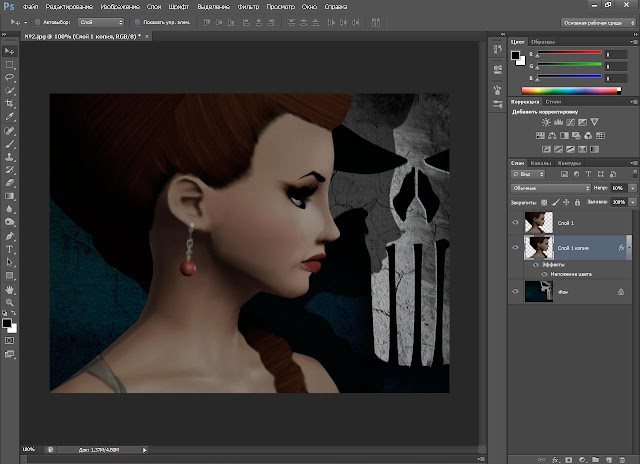Choose the Type (T) tool
Image resolution: width=640 pixels, height=464 pixels.
click(9, 248)
